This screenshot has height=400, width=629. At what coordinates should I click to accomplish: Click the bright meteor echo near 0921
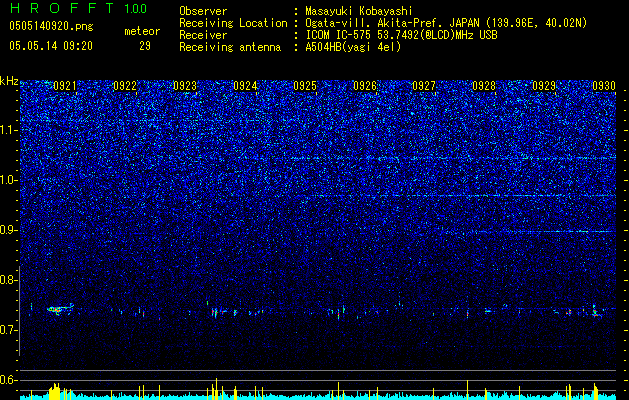pyautogui.click(x=60, y=309)
